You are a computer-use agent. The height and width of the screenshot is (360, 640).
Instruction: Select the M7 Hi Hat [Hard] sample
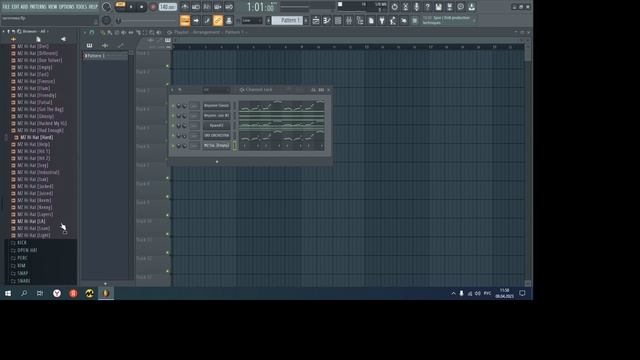tap(37, 138)
